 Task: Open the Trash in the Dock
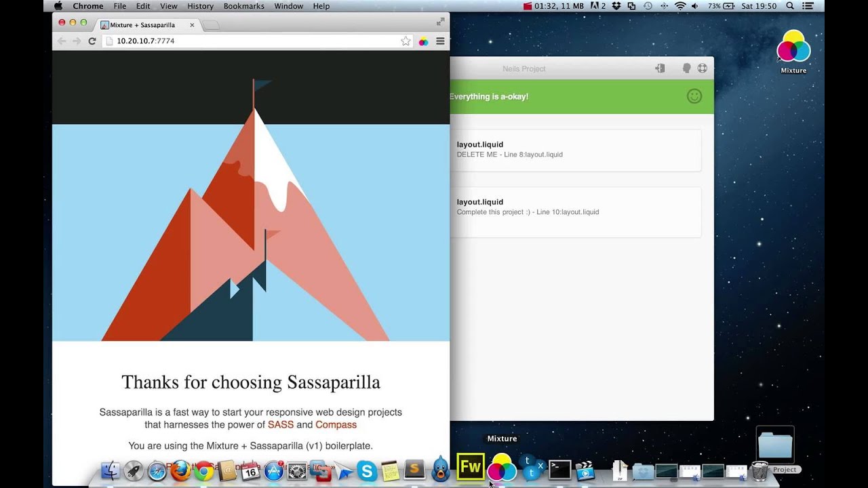click(759, 470)
